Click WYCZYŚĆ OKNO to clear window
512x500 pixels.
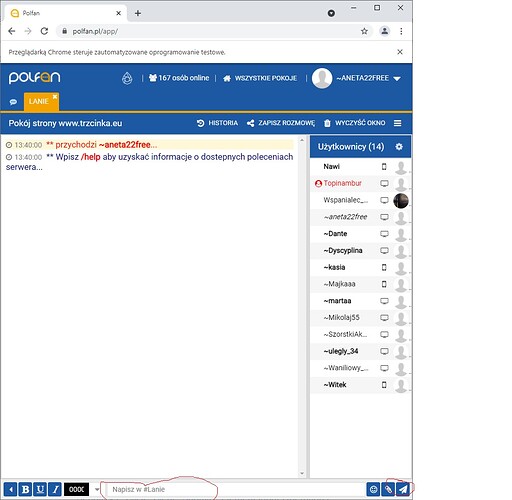pyautogui.click(x=355, y=123)
